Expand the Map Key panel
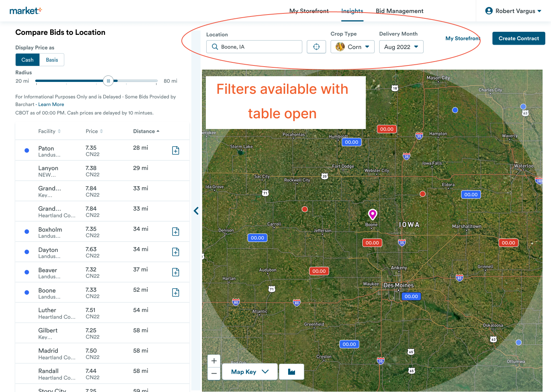 coord(249,372)
